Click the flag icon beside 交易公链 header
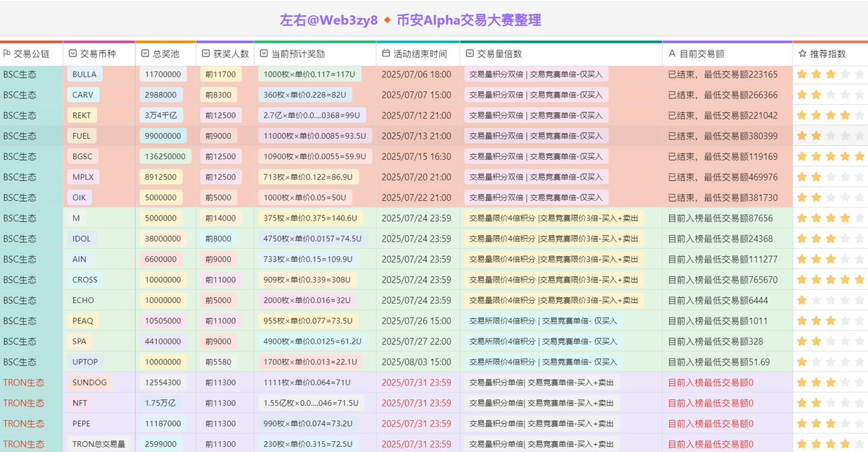868x452 pixels. (7, 54)
